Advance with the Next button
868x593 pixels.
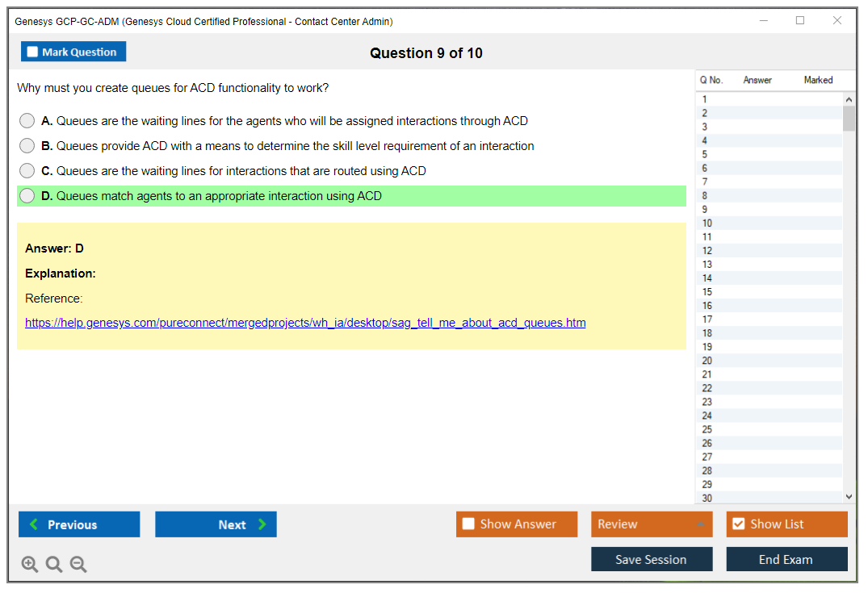(x=216, y=524)
